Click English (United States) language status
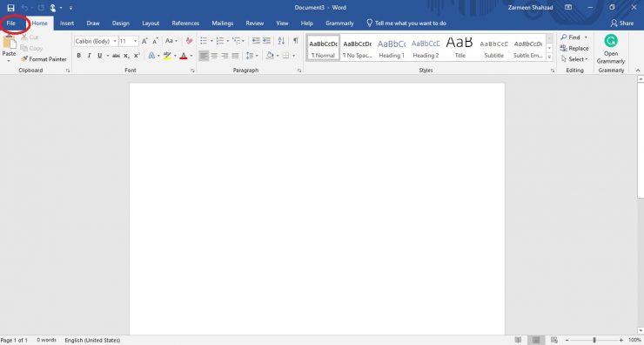Viewport: 644px width, 345px height. coord(92,340)
